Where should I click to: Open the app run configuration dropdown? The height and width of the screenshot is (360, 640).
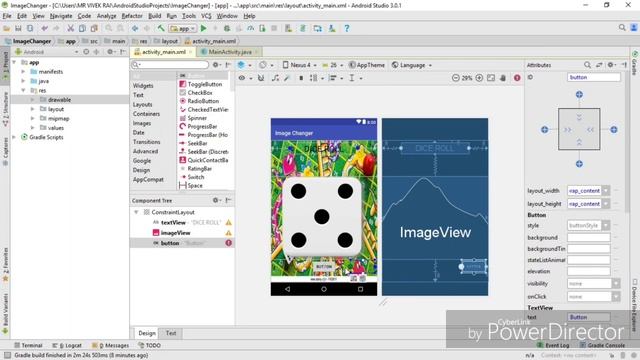coord(183,28)
